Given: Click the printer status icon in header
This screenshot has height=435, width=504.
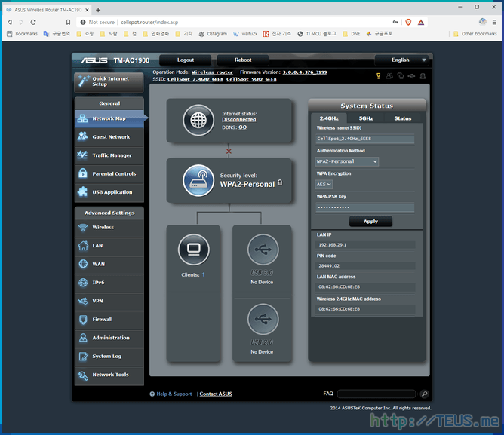Looking at the screenshot, I should click(423, 76).
